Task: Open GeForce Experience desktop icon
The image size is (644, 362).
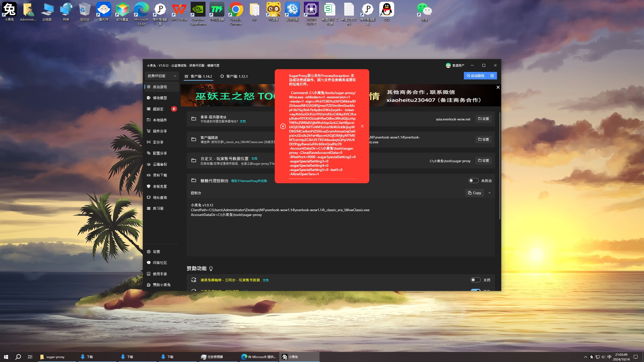Action: 198,14
